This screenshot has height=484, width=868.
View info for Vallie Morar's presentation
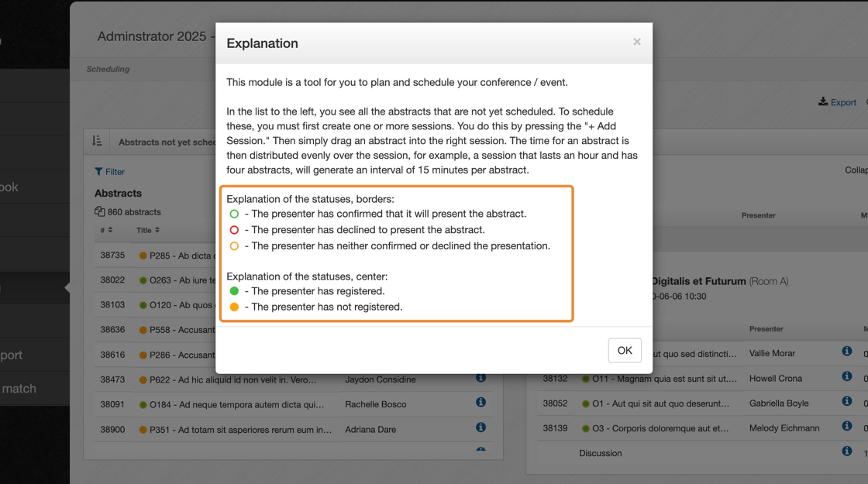(x=847, y=352)
